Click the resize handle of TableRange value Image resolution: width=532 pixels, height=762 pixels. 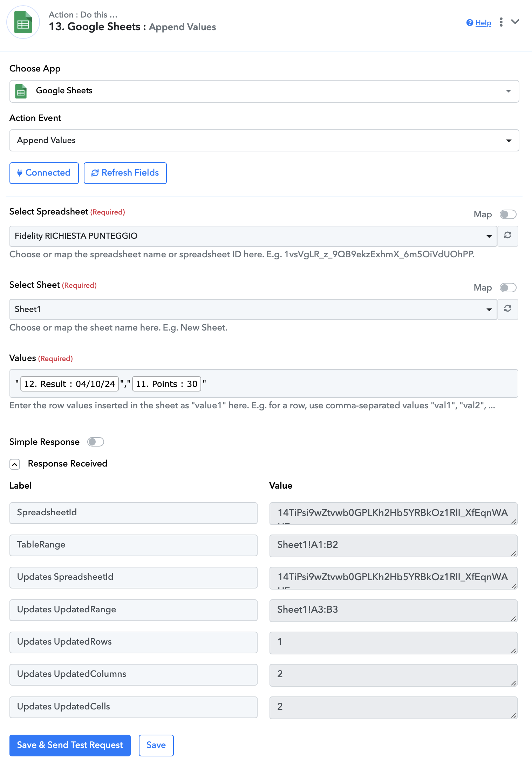(x=513, y=553)
